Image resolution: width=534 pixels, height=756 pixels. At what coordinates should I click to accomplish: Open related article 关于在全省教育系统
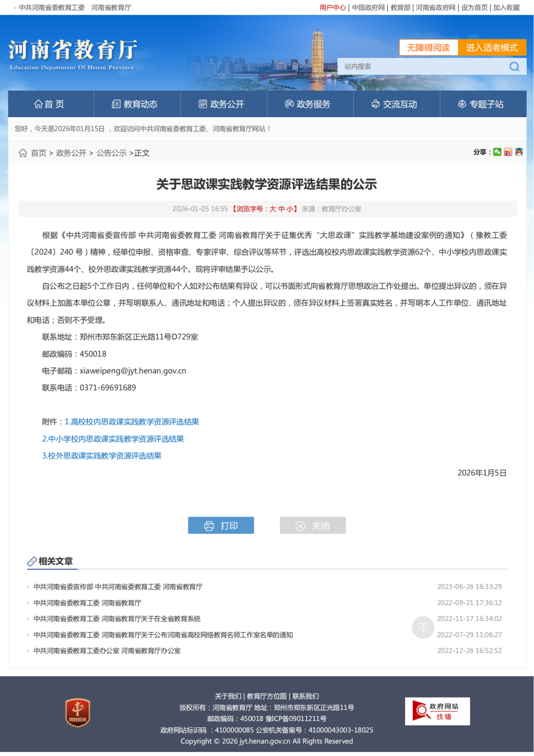[x=117, y=618]
